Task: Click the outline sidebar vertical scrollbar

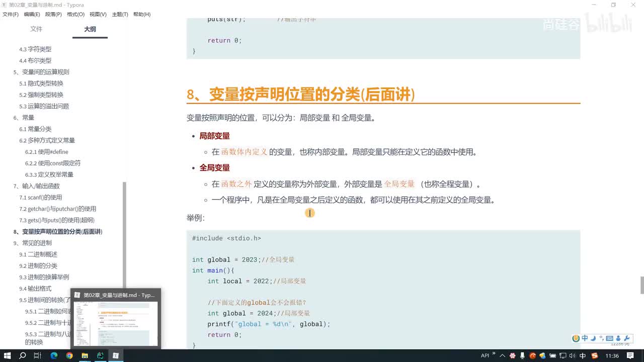Action: [124, 234]
